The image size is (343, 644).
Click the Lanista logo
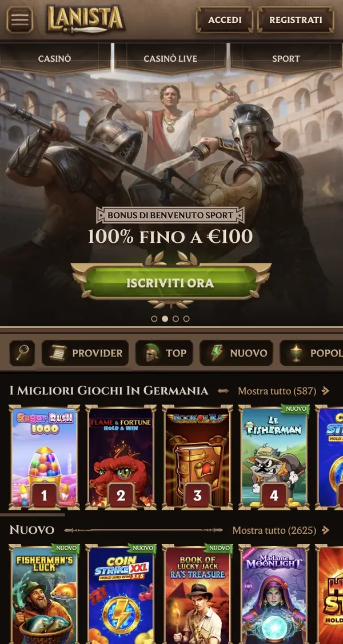(x=85, y=19)
